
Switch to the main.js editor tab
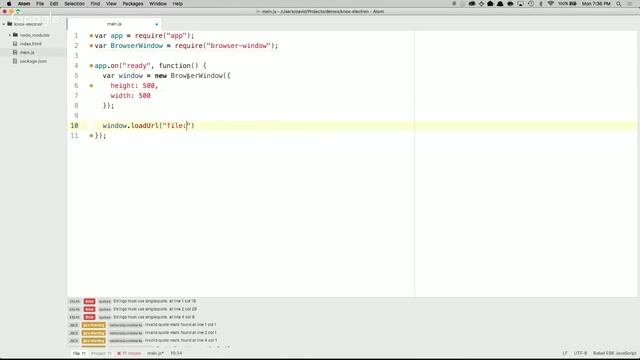pos(114,24)
